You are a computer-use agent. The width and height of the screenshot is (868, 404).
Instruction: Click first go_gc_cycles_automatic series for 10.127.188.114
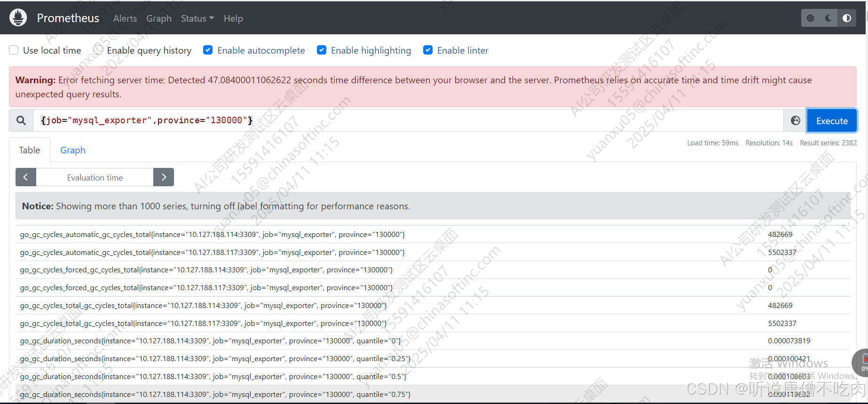click(x=212, y=234)
